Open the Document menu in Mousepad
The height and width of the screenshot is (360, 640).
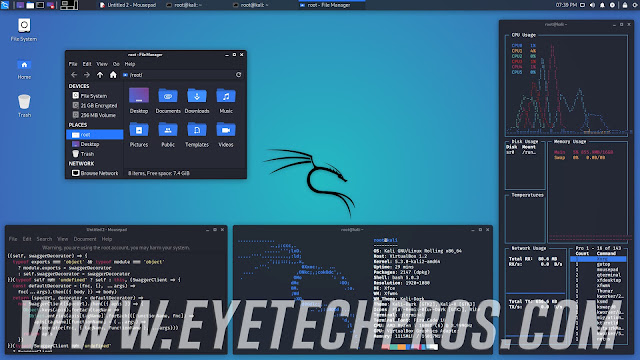click(x=85, y=239)
